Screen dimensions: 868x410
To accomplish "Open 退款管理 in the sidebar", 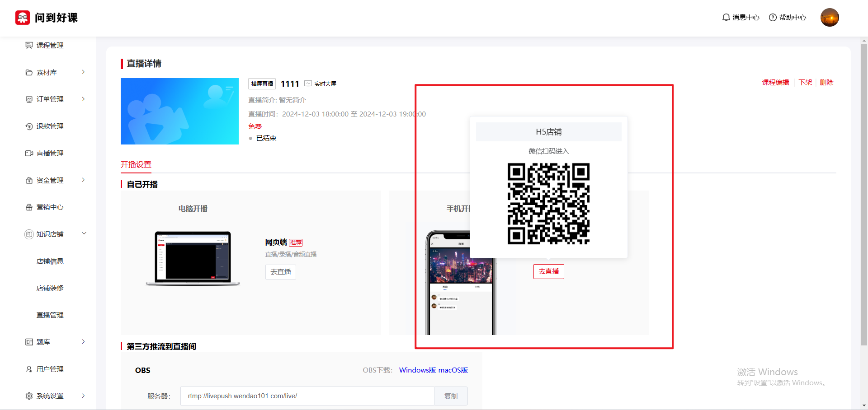I will click(x=50, y=126).
